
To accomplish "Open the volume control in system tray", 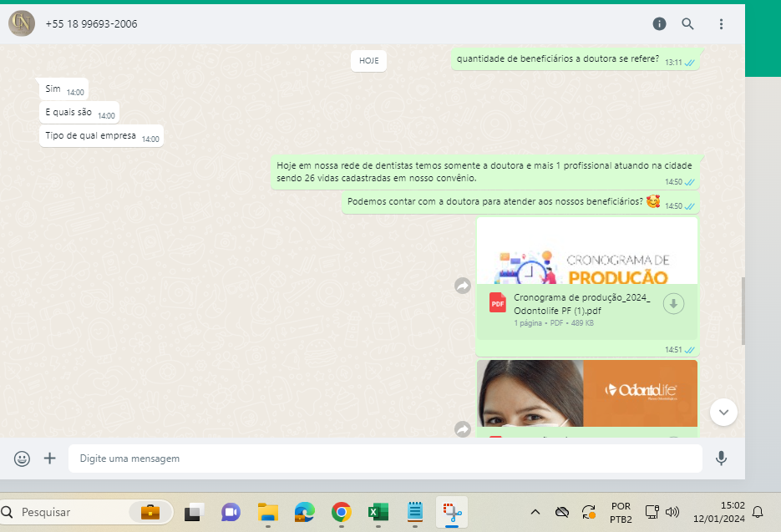I will click(x=672, y=511).
